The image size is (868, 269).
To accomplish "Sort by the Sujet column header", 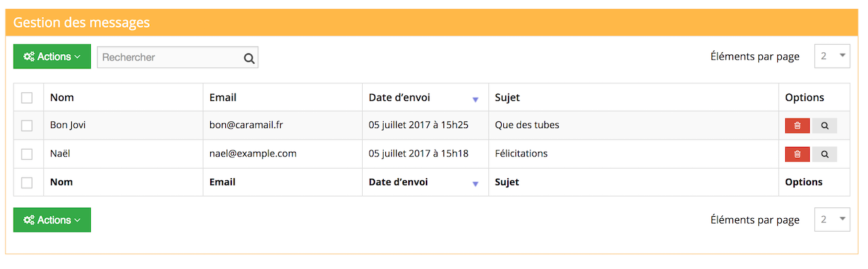I will tap(507, 98).
